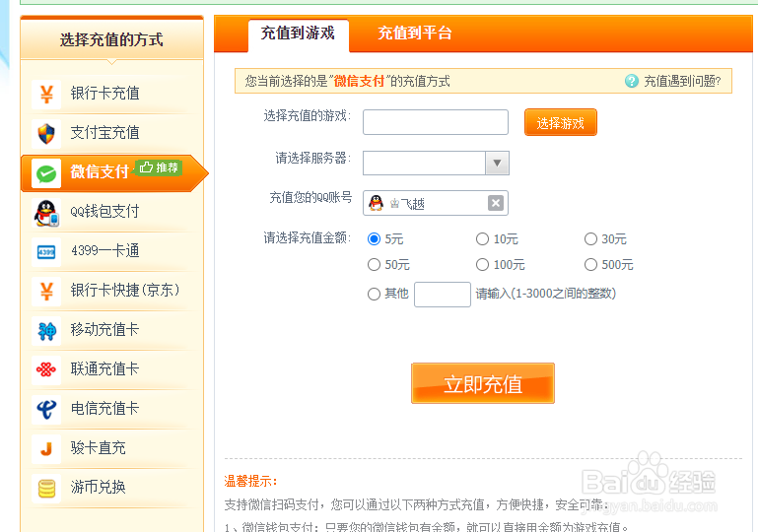
Task: Select the 50元 amount radio
Action: tap(374, 265)
